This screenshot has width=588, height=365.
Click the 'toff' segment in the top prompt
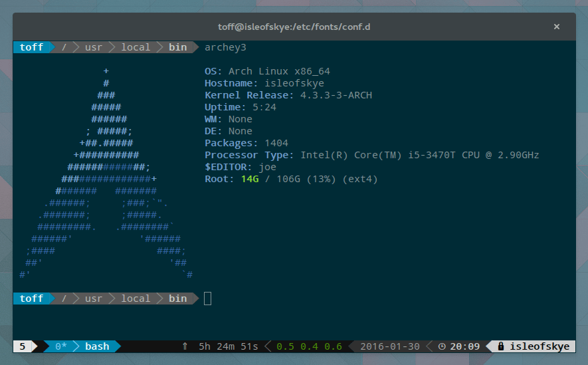coord(31,47)
